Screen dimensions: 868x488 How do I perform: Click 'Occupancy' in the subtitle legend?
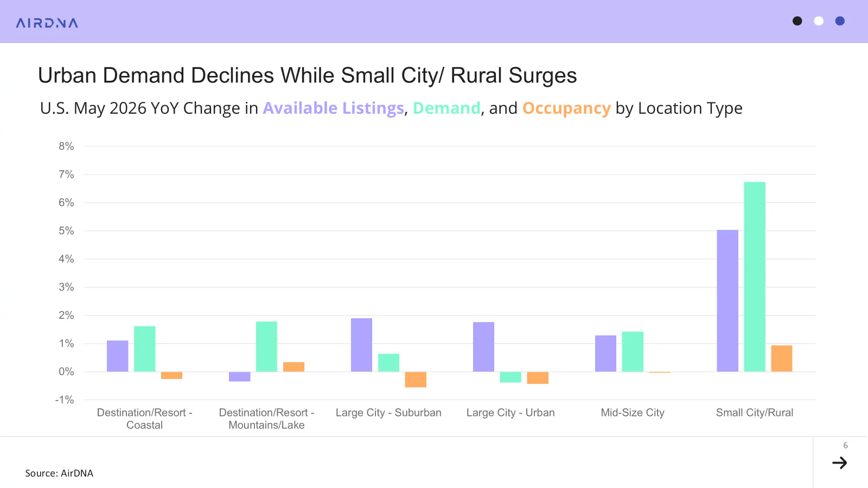coord(566,108)
